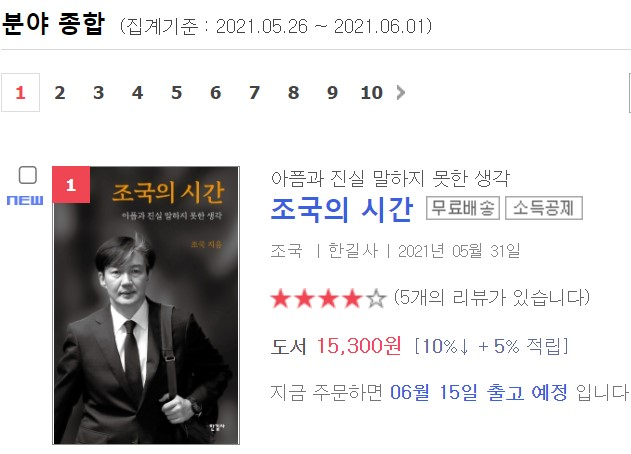Screen dimensions: 631x454
Task: Click the 소득공제 badge
Action: pyautogui.click(x=544, y=208)
